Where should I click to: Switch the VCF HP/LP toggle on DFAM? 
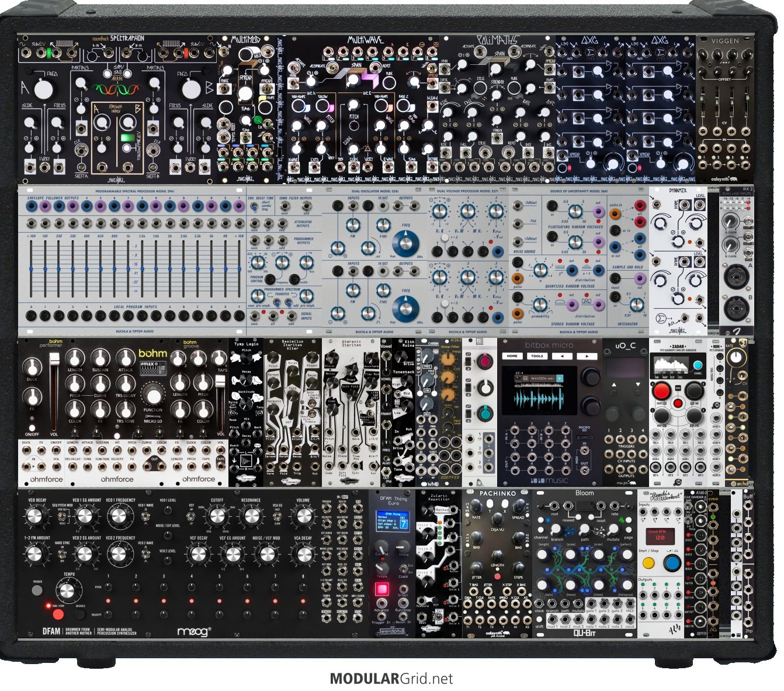pos(191,517)
